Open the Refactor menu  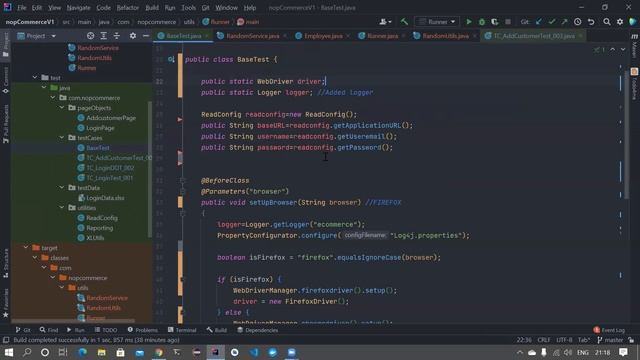[128, 8]
